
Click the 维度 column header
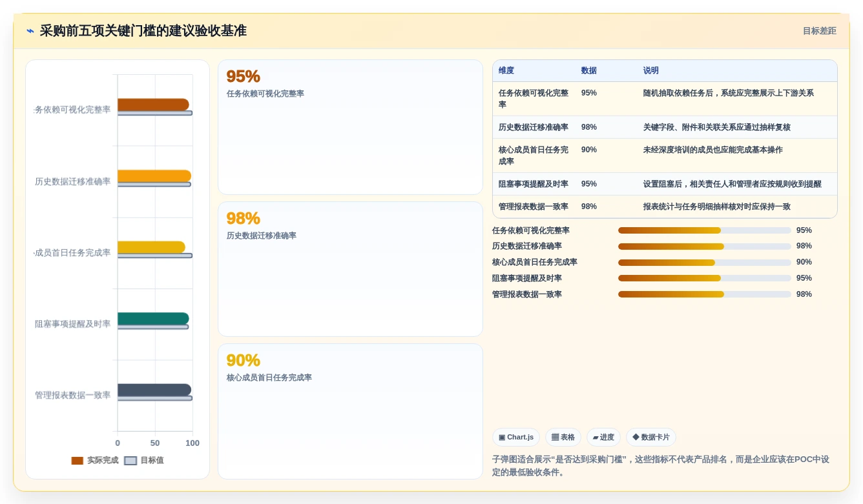(x=506, y=71)
